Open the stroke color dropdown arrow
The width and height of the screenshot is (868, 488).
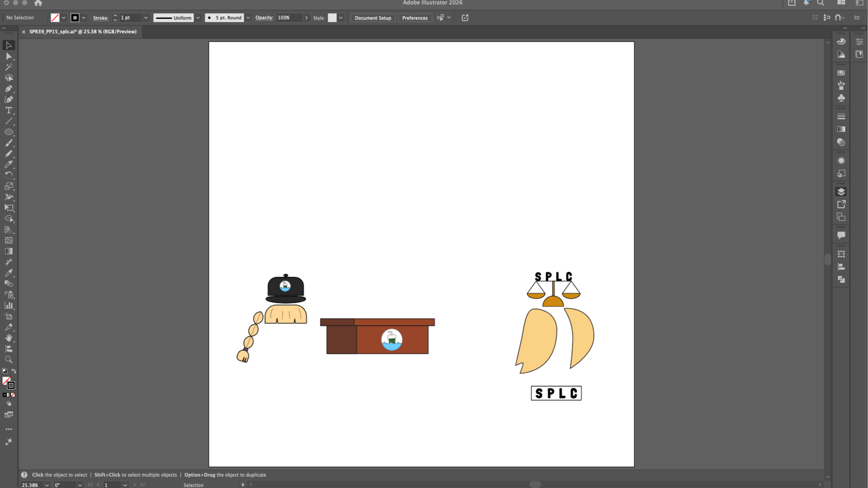[84, 18]
